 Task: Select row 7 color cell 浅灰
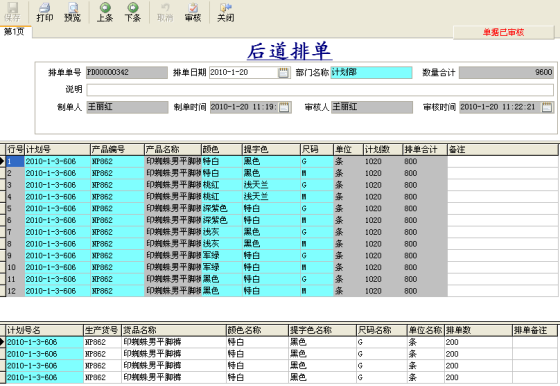point(222,232)
